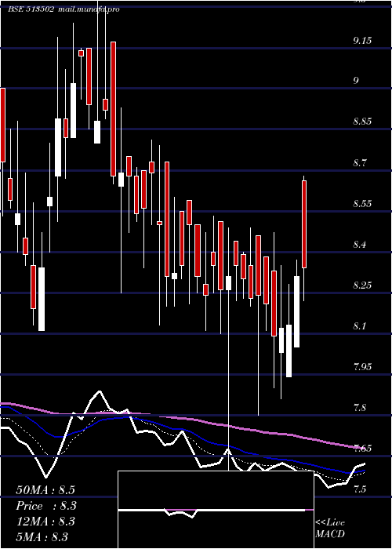Select the 8.4 price axis label
The height and width of the screenshot is (549, 392).
pos(360,245)
